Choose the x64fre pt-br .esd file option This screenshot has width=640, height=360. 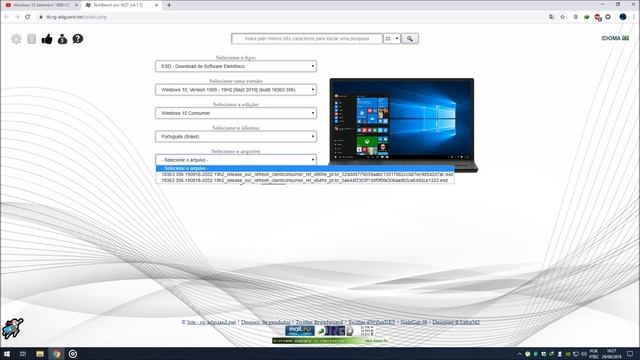pyautogui.click(x=305, y=180)
